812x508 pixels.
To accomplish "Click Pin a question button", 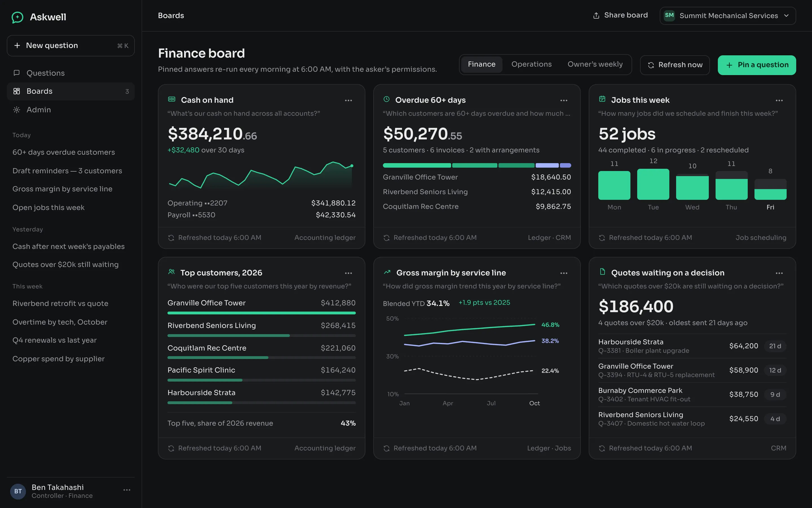I will tap(757, 65).
